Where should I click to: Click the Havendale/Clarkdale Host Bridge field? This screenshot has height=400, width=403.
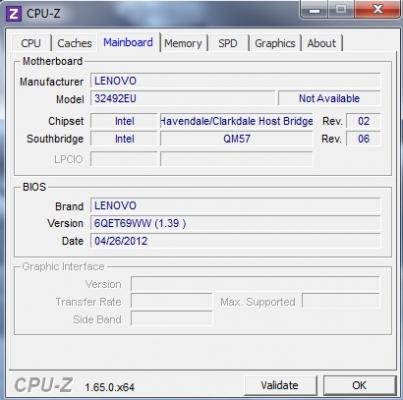(x=237, y=121)
